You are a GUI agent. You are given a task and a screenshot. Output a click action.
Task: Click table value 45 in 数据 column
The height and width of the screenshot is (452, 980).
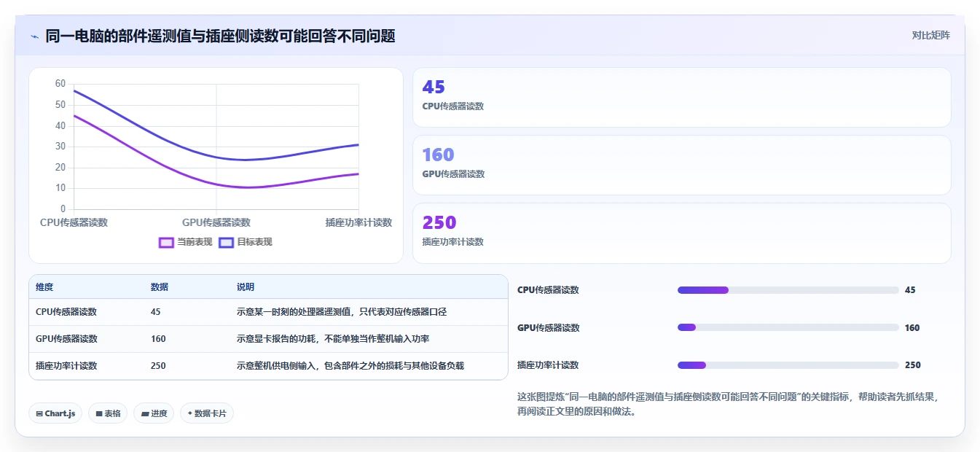pos(156,312)
